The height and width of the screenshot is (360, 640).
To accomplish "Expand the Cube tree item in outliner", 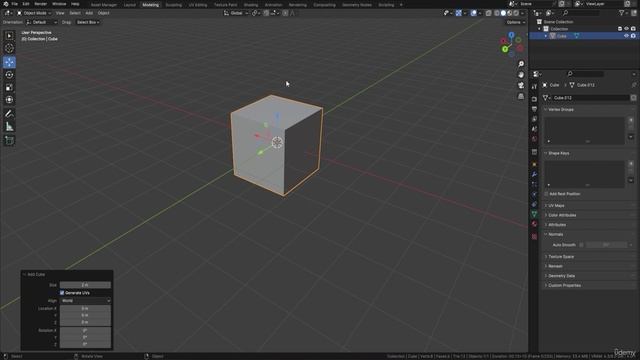I will point(546,36).
